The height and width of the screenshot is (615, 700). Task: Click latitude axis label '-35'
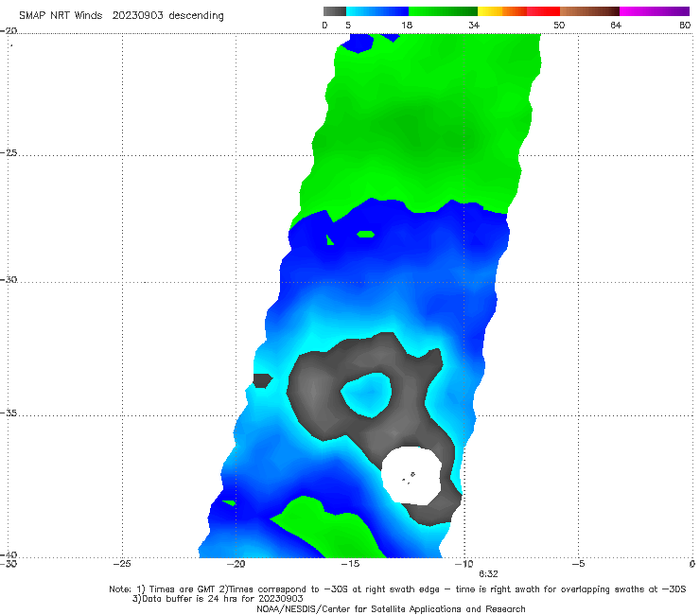(9, 413)
